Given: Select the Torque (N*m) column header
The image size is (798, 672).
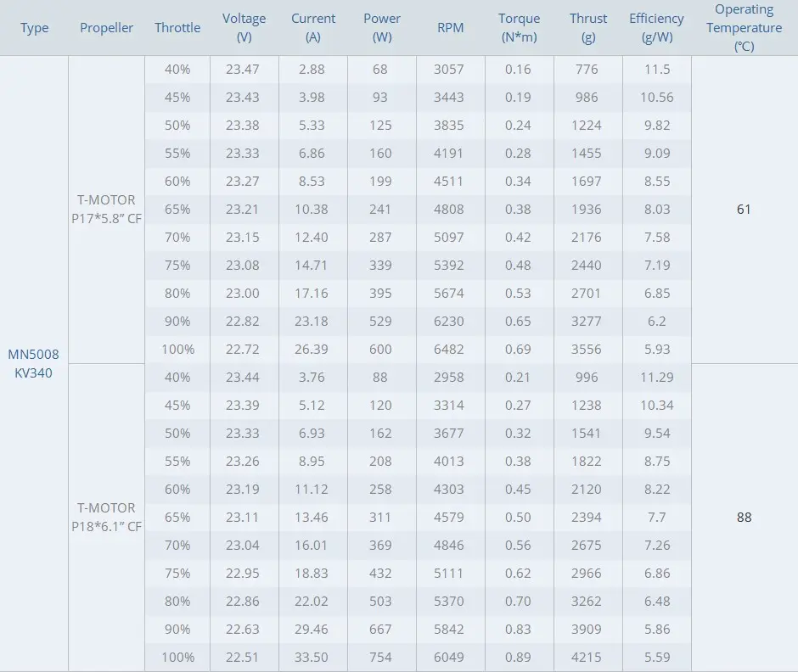Looking at the screenshot, I should (519, 28).
